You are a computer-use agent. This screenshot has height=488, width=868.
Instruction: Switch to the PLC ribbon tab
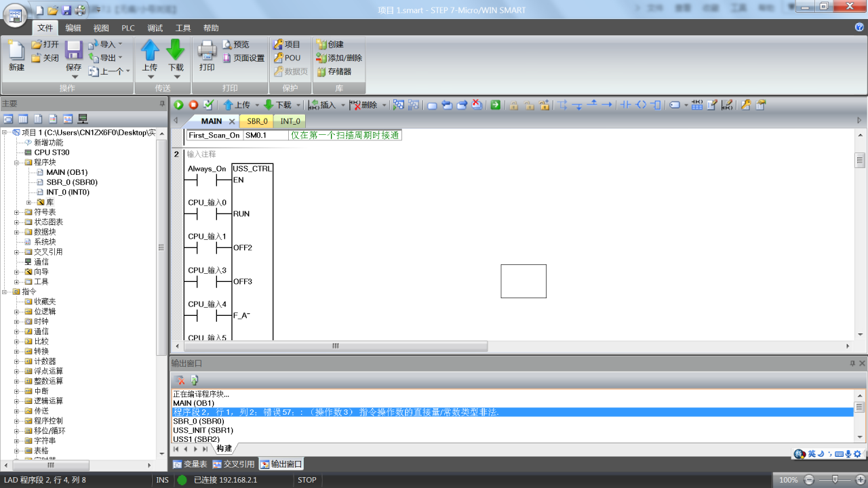(x=128, y=28)
